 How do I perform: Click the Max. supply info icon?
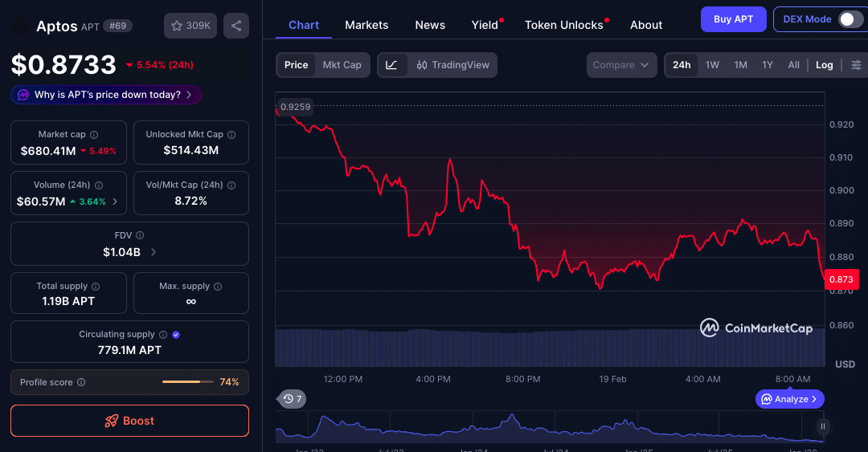pyautogui.click(x=218, y=287)
